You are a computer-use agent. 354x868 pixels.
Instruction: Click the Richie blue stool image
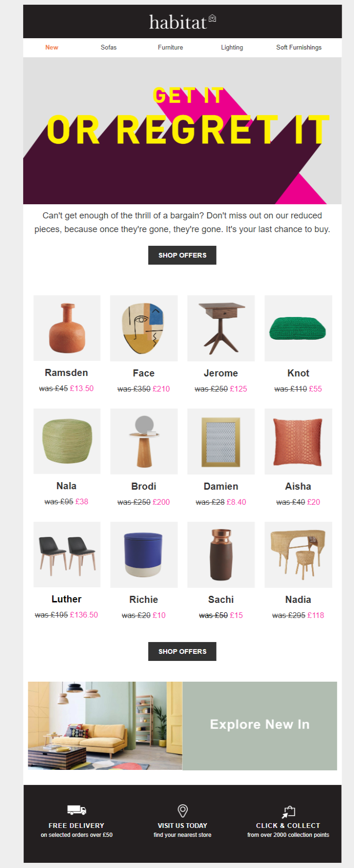144,555
